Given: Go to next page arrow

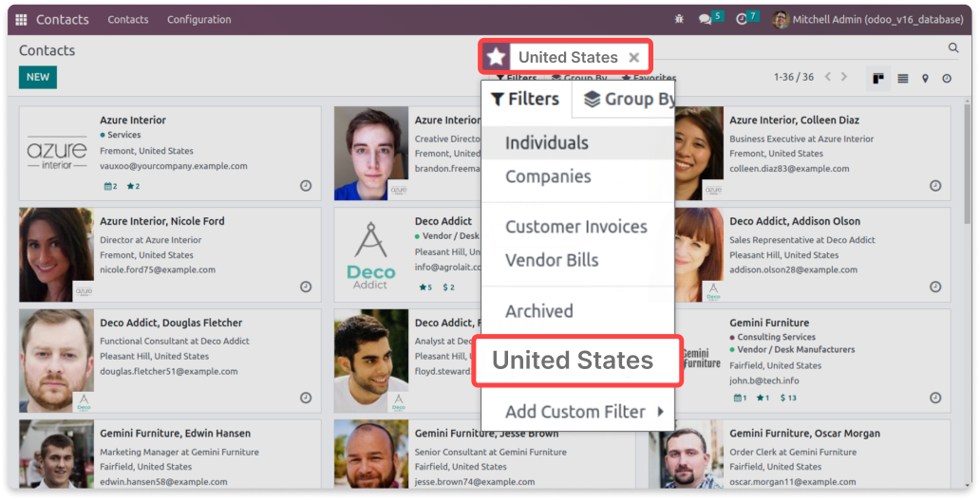Looking at the screenshot, I should pos(844,77).
